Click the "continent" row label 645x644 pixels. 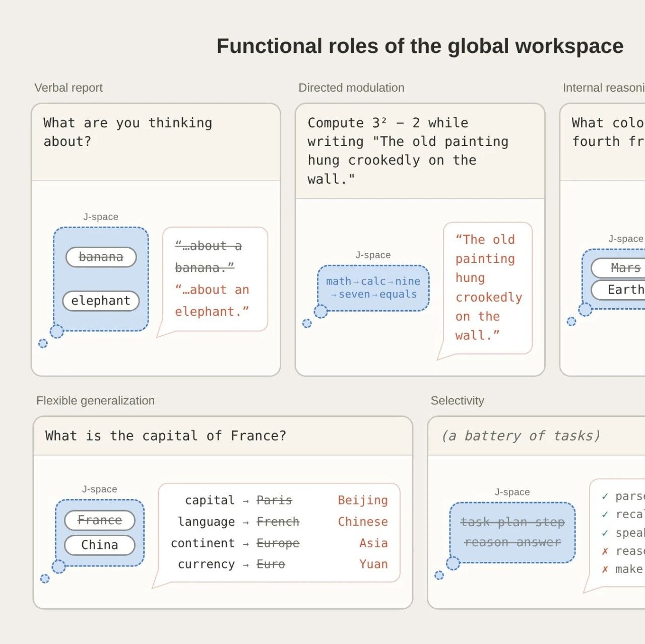(203, 543)
